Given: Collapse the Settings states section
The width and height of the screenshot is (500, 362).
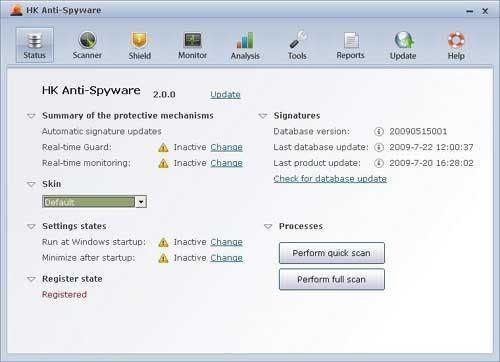Looking at the screenshot, I should click(x=31, y=227).
